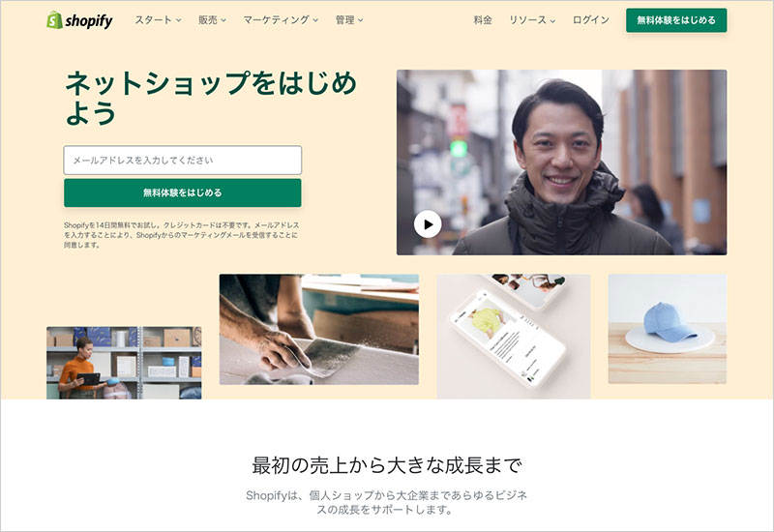The width and height of the screenshot is (774, 532).
Task: Open the 管理 dropdown menu
Action: pos(349,20)
